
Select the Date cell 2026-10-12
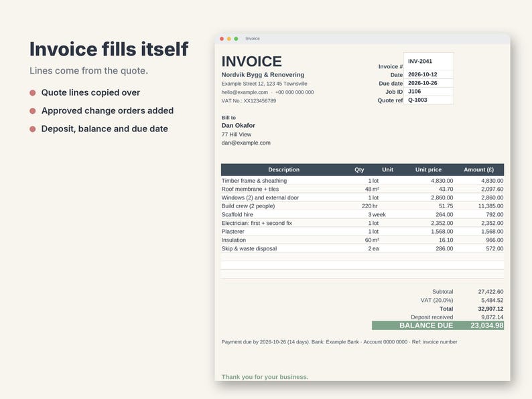(x=429, y=74)
